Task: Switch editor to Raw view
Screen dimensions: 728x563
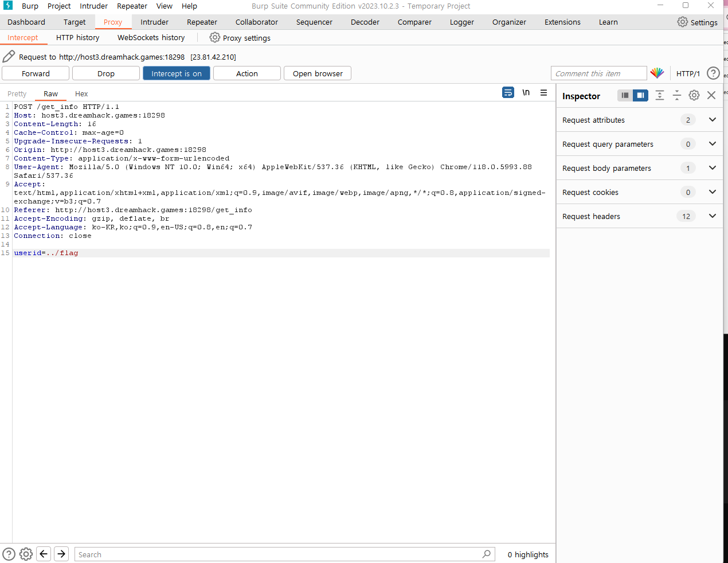Action: [50, 93]
